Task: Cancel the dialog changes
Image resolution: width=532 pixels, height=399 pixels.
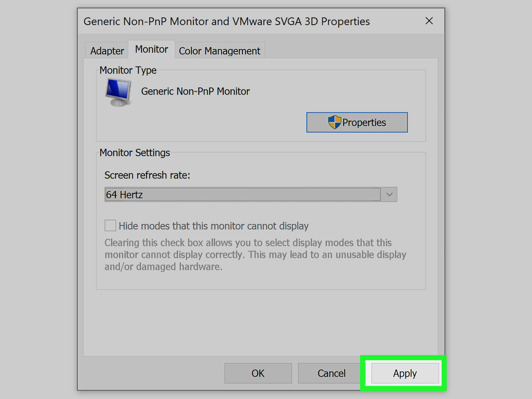Action: coord(331,373)
